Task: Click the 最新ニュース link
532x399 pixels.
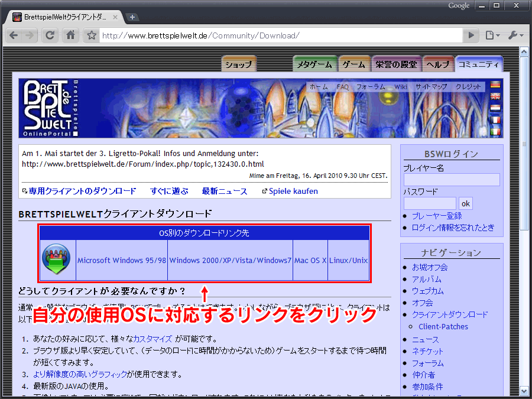Action: (225, 191)
